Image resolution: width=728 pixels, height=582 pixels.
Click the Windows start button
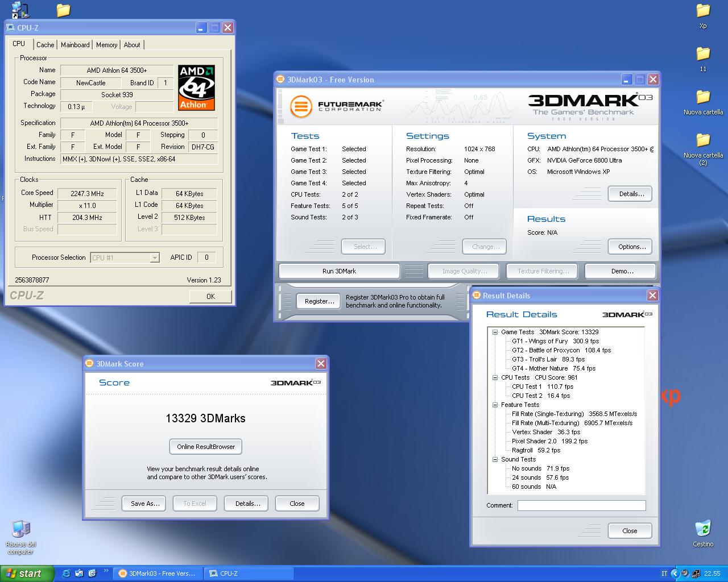pyautogui.click(x=27, y=573)
